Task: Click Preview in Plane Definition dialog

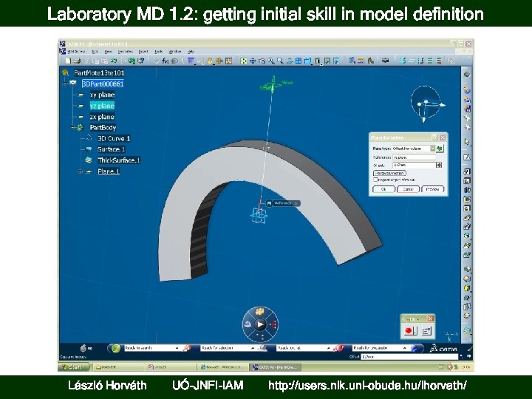Action: coord(432,189)
